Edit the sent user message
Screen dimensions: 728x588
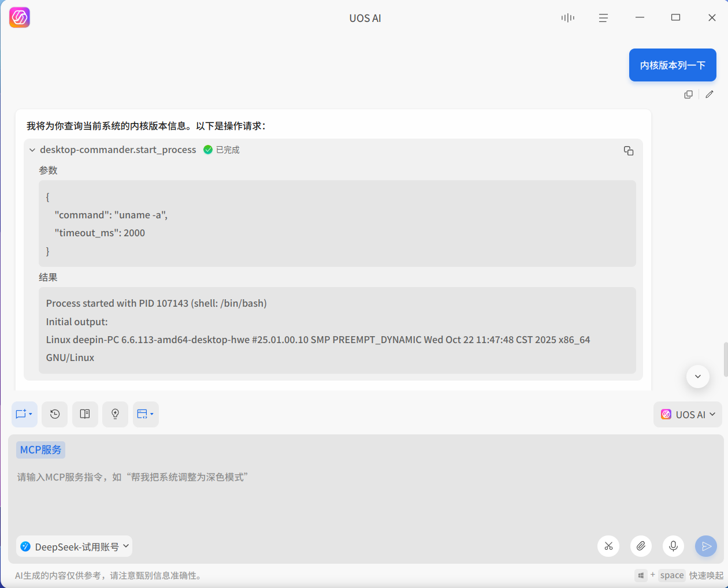pyautogui.click(x=710, y=95)
